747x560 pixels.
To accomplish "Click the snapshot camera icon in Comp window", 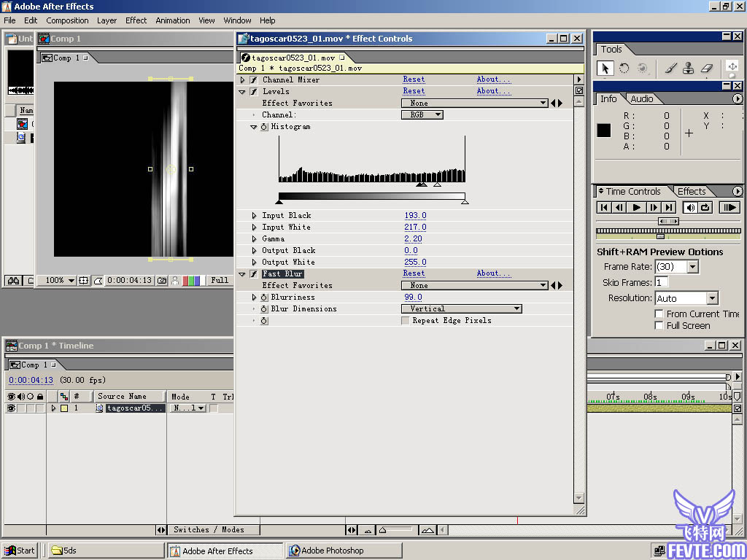I will [162, 281].
